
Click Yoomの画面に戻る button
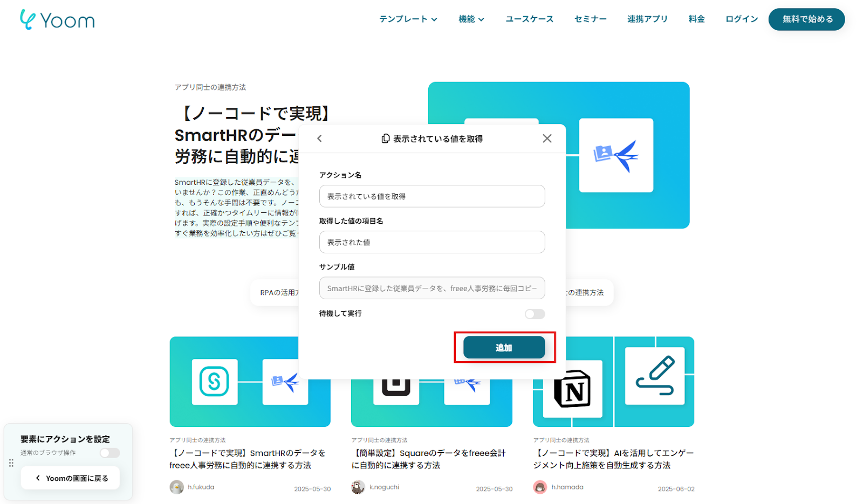[x=71, y=478]
